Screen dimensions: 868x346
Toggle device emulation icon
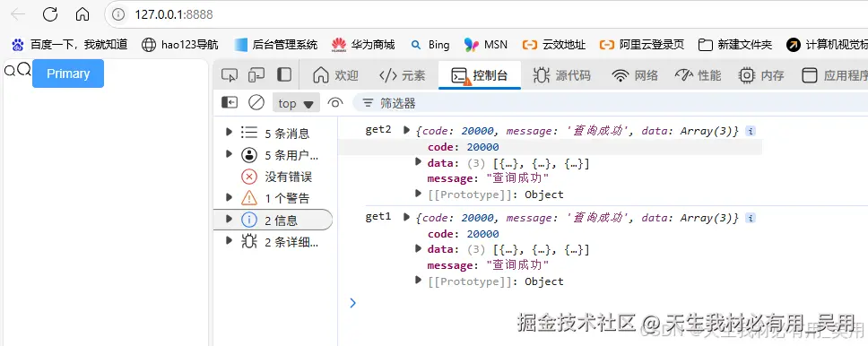point(256,75)
